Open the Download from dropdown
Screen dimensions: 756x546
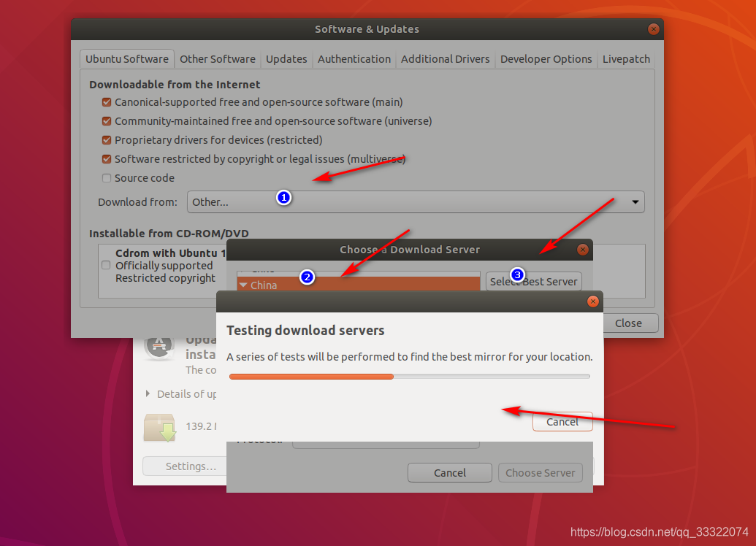coord(416,202)
